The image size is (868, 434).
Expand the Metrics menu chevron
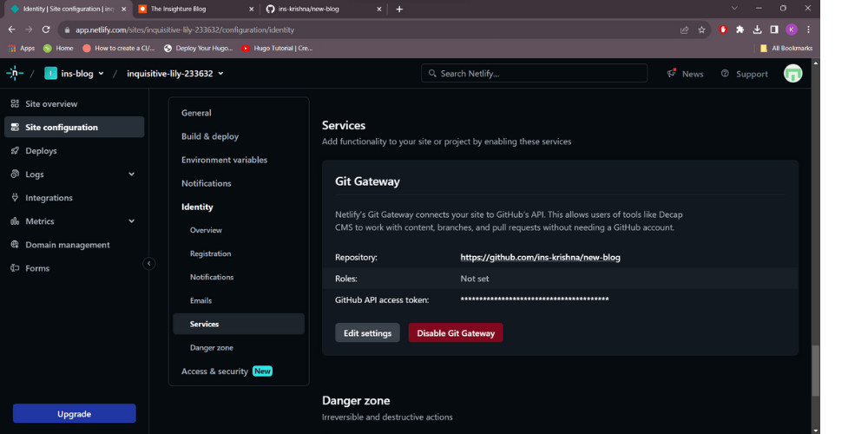(131, 221)
